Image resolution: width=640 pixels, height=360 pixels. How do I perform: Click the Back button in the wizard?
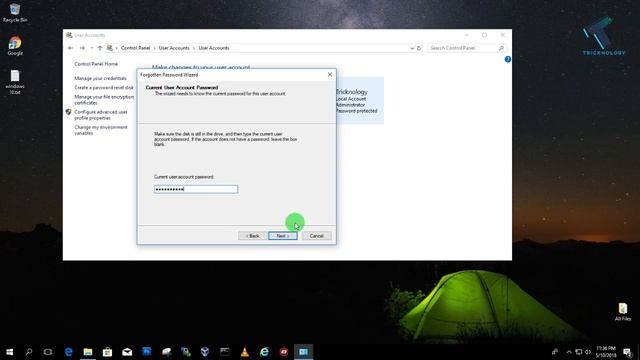253,236
